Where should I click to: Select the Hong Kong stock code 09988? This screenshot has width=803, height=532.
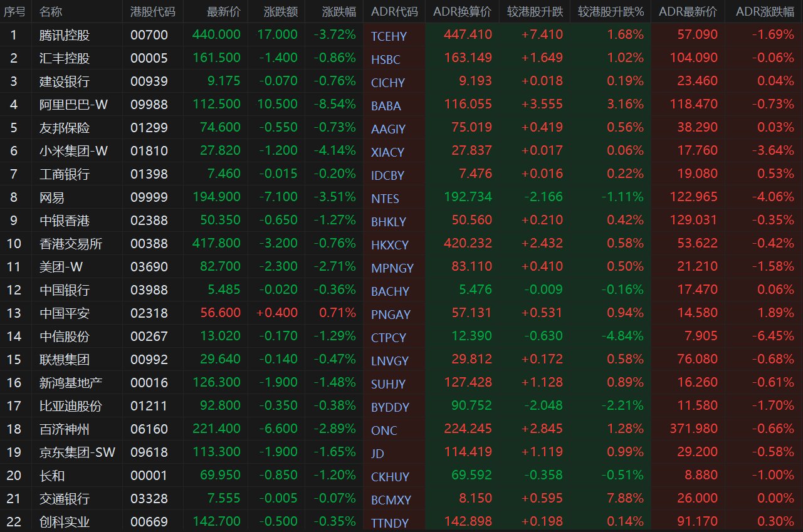(x=149, y=105)
